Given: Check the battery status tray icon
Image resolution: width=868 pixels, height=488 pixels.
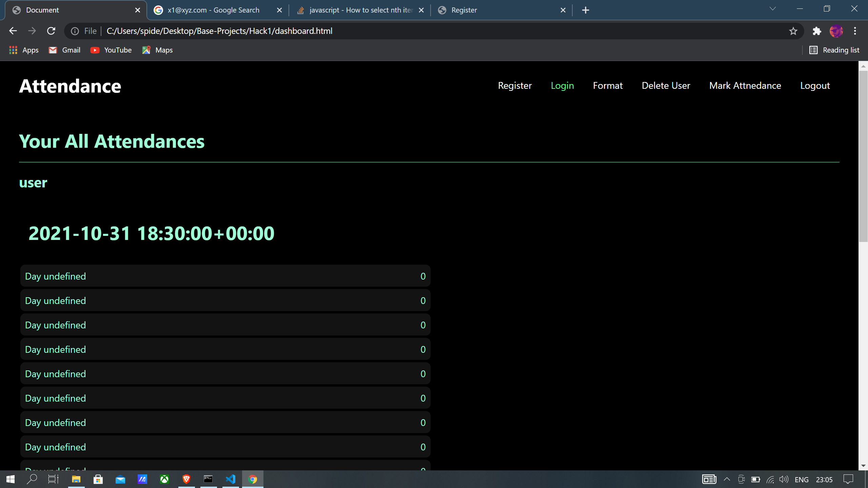Looking at the screenshot, I should (756, 479).
